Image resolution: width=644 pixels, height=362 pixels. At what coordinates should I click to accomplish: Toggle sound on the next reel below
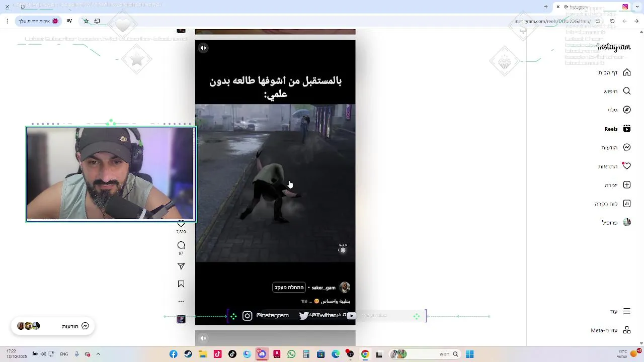[203, 338]
